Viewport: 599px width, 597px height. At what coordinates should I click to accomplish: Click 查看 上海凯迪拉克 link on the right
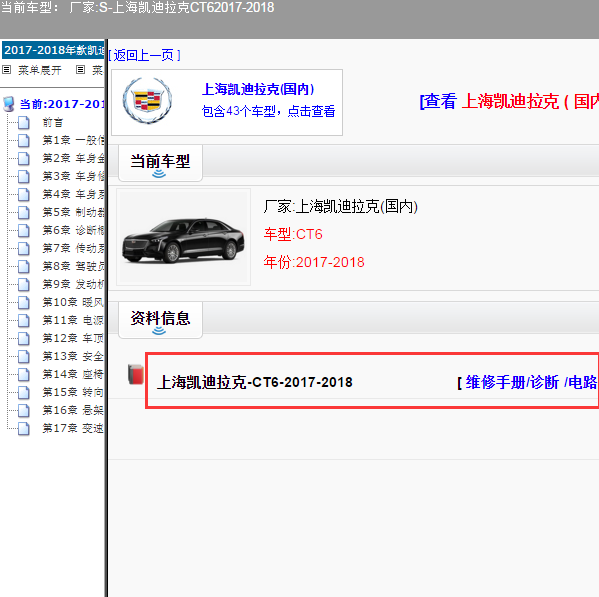click(x=509, y=102)
